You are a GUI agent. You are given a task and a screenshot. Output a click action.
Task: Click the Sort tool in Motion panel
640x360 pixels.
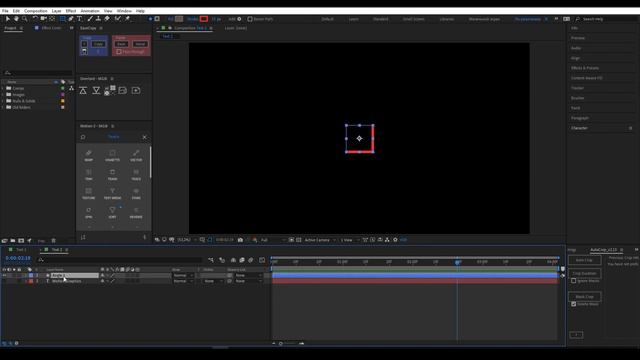pos(112,213)
